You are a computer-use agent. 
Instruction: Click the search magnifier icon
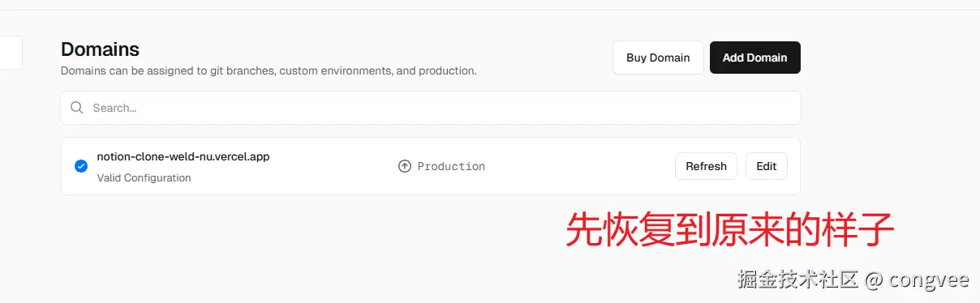pyautogui.click(x=77, y=108)
